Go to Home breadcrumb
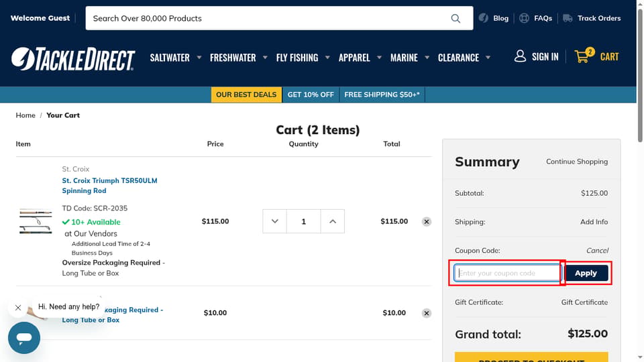This screenshot has width=644, height=362. coord(25,115)
